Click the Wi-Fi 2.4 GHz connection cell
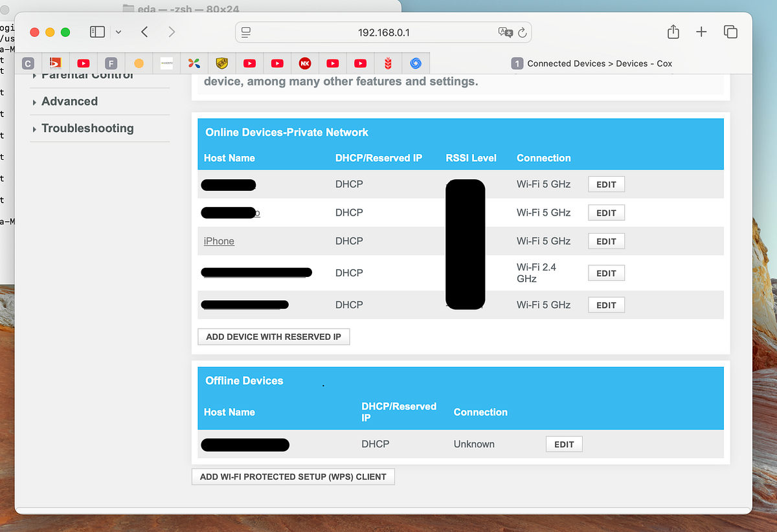777x532 pixels. [x=536, y=272]
